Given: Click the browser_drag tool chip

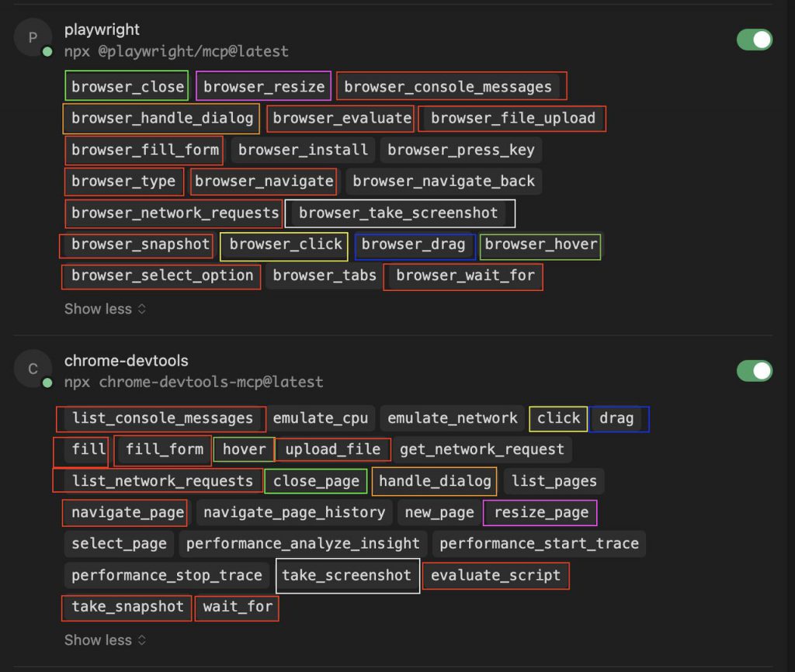Looking at the screenshot, I should (414, 244).
